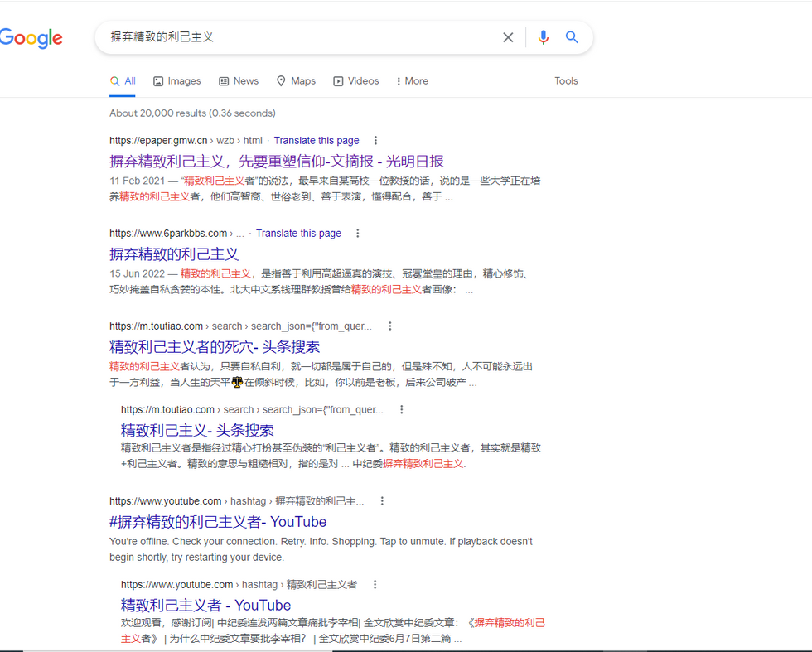
Task: Submit search with magnifying glass icon
Action: [x=572, y=36]
